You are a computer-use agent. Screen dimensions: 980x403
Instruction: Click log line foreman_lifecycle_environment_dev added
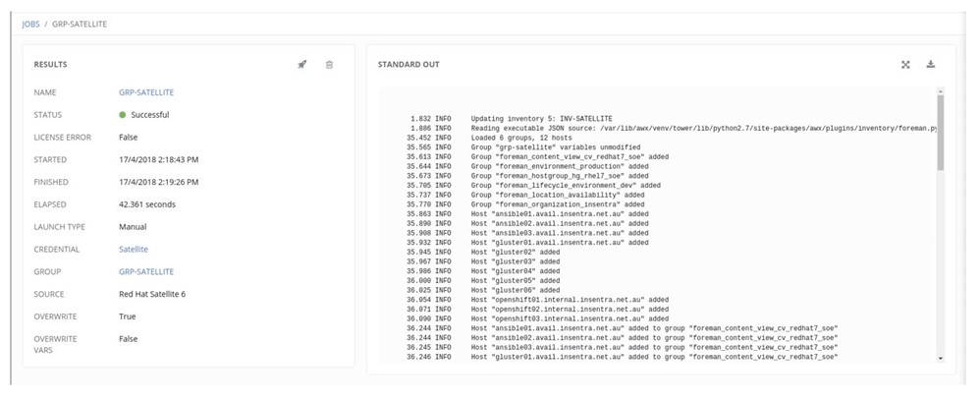566,185
